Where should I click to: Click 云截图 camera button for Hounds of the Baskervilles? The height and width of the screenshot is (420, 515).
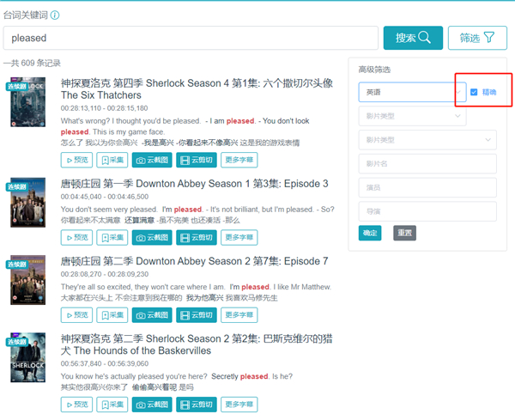(152, 405)
